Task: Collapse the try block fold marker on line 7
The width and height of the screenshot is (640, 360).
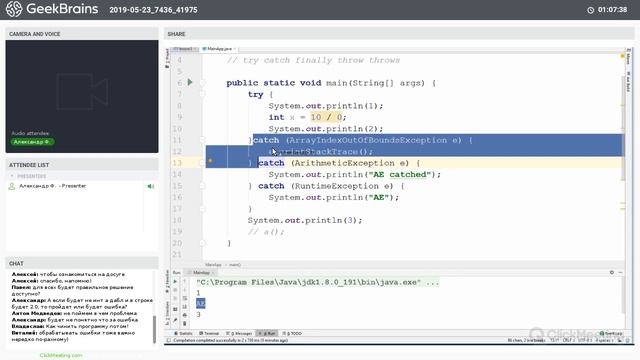Action: coord(202,94)
